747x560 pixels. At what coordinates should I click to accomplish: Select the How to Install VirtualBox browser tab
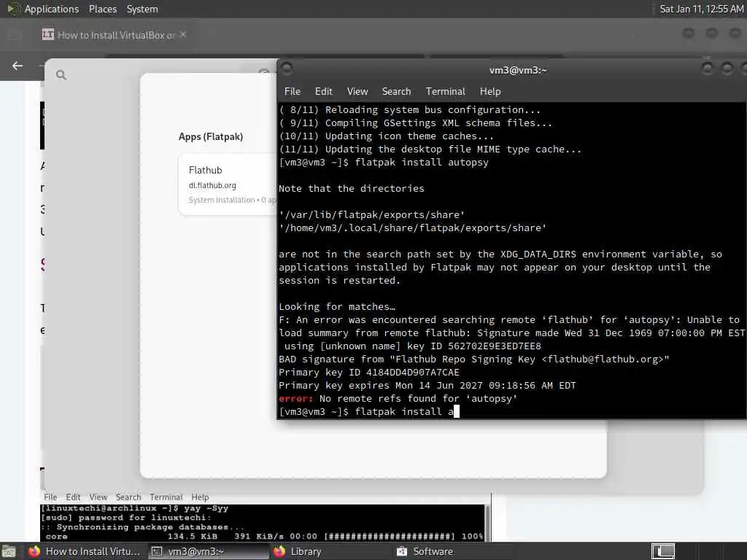click(115, 35)
